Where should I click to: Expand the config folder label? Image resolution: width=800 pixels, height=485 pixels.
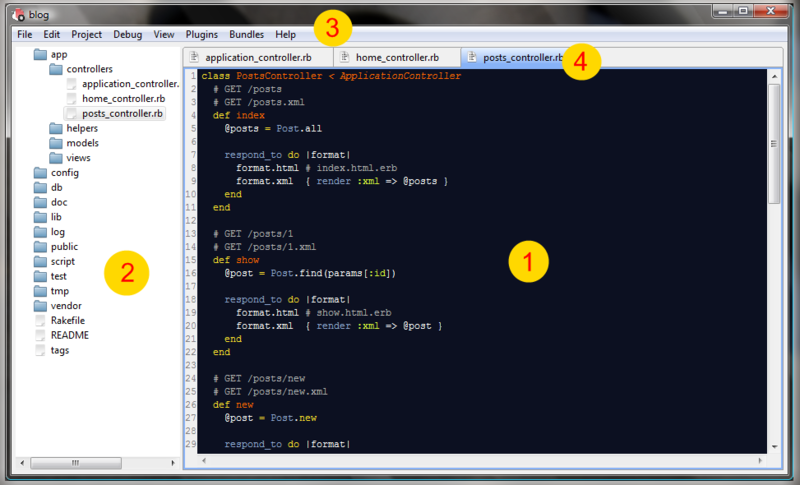tap(65, 172)
